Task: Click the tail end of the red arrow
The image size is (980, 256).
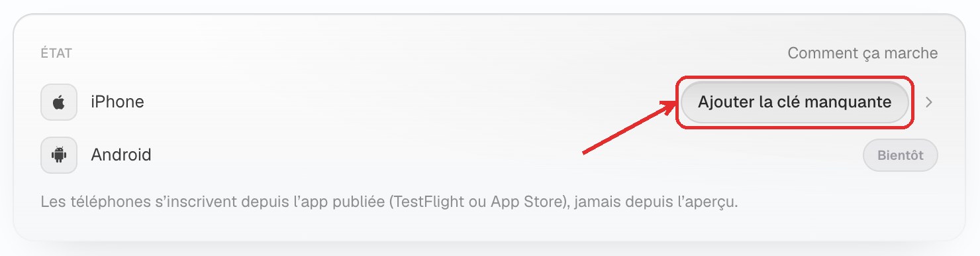Action: (x=584, y=153)
